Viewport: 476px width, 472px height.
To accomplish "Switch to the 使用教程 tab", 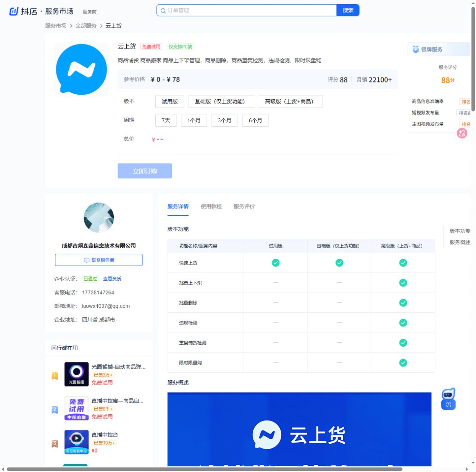I will (x=211, y=207).
